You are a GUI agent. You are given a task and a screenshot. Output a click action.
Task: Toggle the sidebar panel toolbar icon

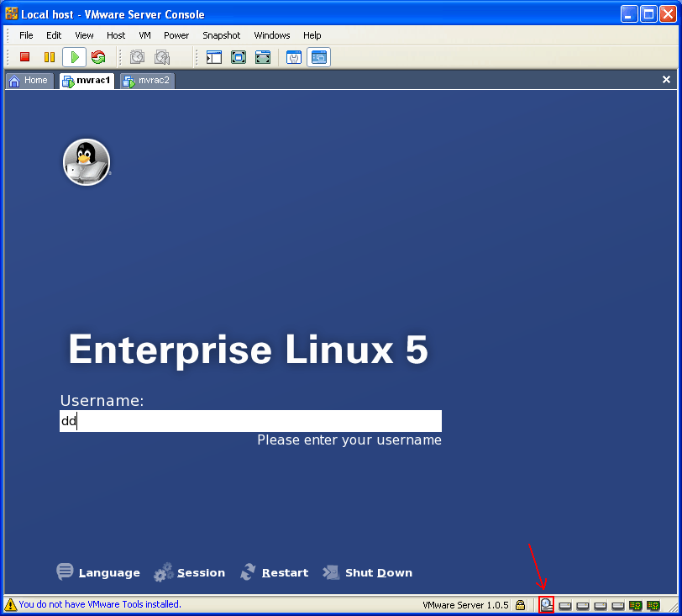tap(214, 57)
